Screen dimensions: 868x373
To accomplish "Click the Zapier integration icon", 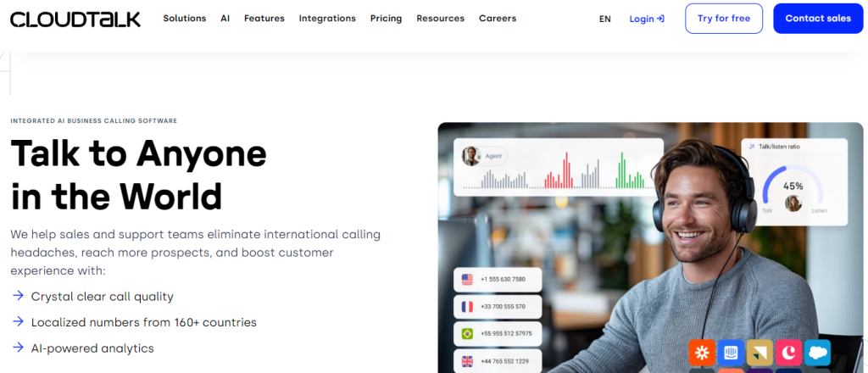I will tap(702, 352).
